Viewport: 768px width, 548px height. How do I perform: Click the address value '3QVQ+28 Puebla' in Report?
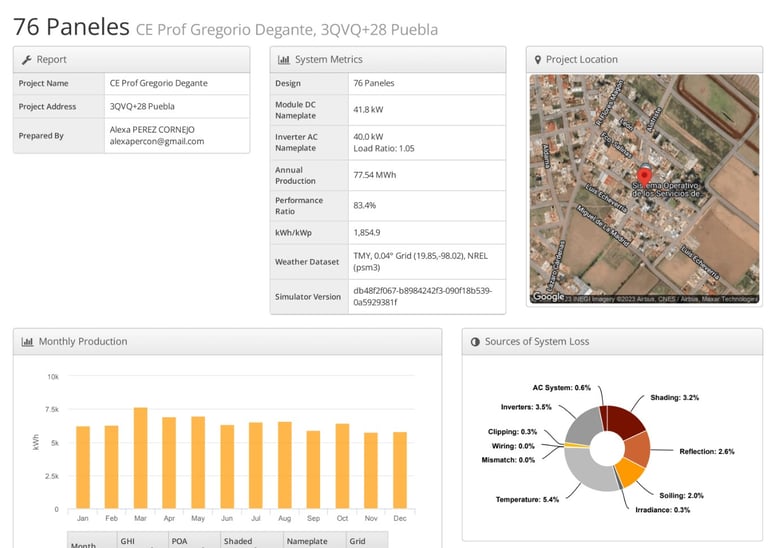point(142,106)
